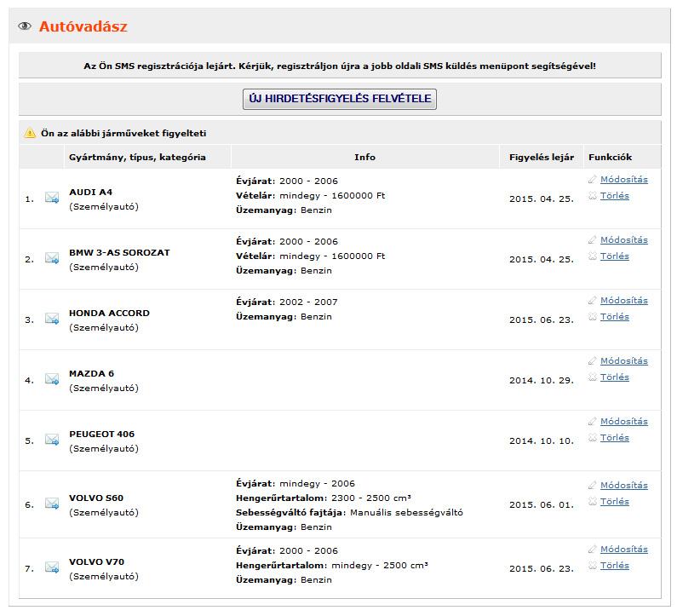Click the Gyártmány, típus, kategória column header
Image resolution: width=677 pixels, height=616 pixels.
pyautogui.click(x=137, y=158)
